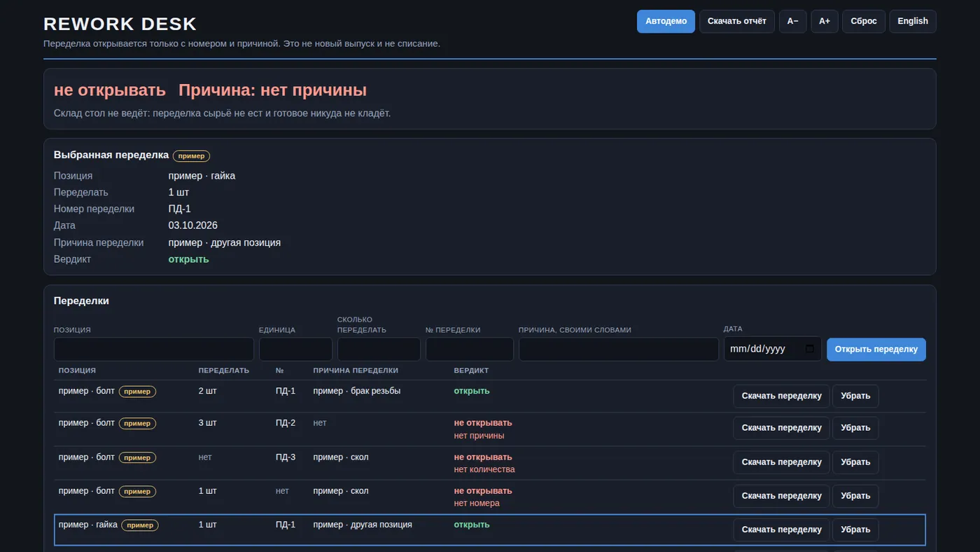The image size is (980, 552).
Task: Focus the Позиция input field
Action: 154,350
